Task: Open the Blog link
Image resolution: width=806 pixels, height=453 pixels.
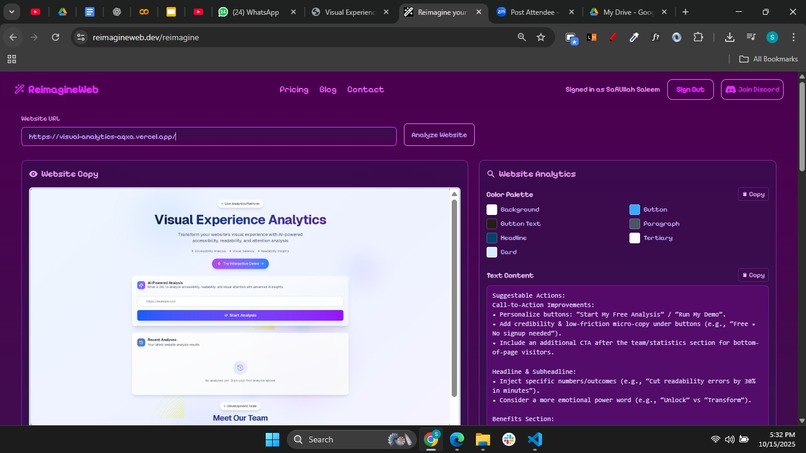Action: point(327,89)
